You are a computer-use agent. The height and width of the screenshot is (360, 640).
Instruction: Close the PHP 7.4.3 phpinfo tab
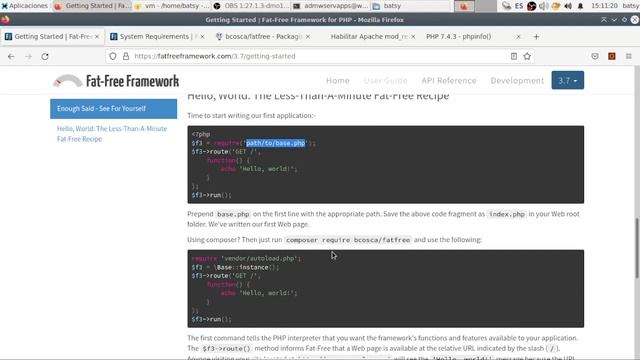pos(518,37)
